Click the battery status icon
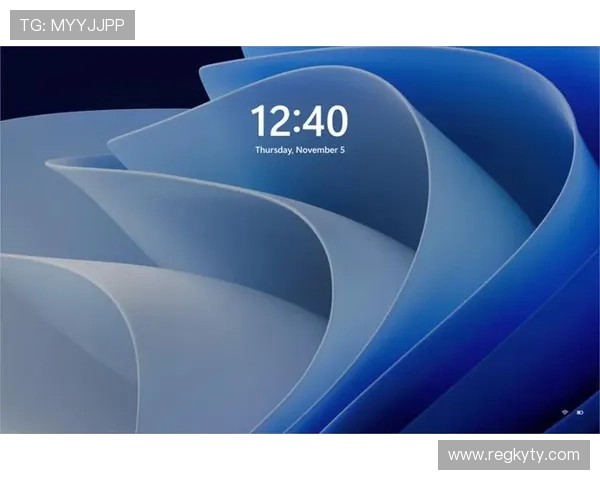 tap(579, 412)
